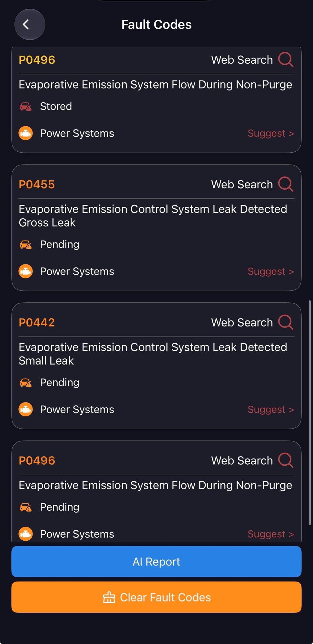Select the P0455 code label
The height and width of the screenshot is (644, 313).
(x=37, y=184)
